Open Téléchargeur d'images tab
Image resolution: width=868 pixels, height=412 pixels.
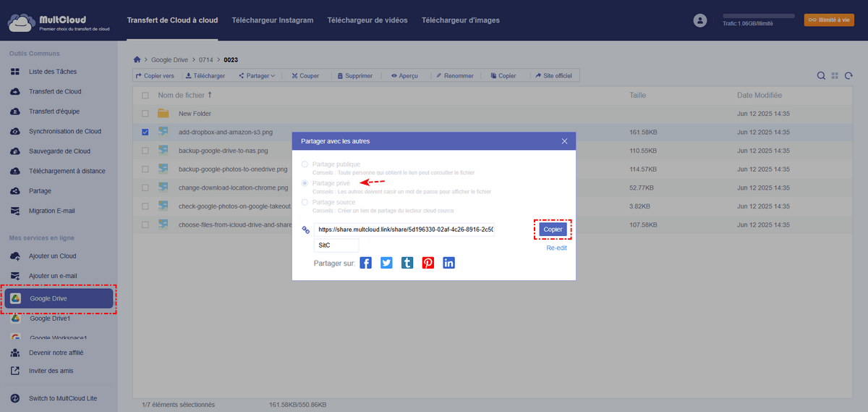461,20
